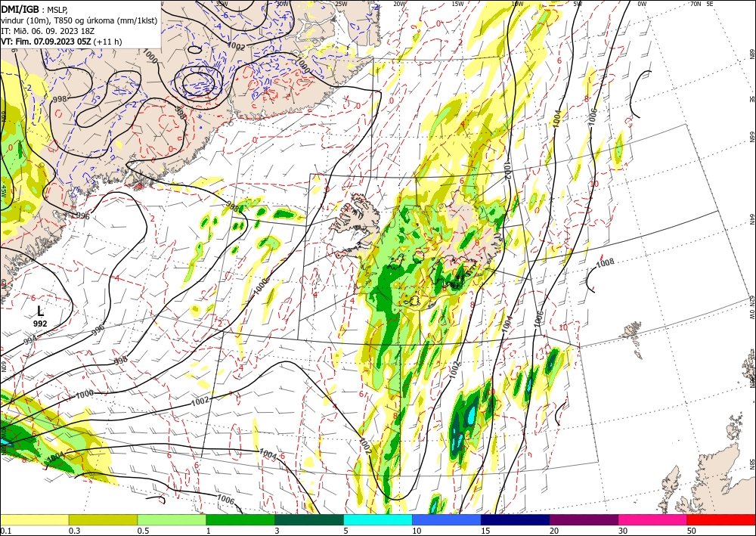Click the 'L' low pressure marker
The image size is (756, 536).
41,311
